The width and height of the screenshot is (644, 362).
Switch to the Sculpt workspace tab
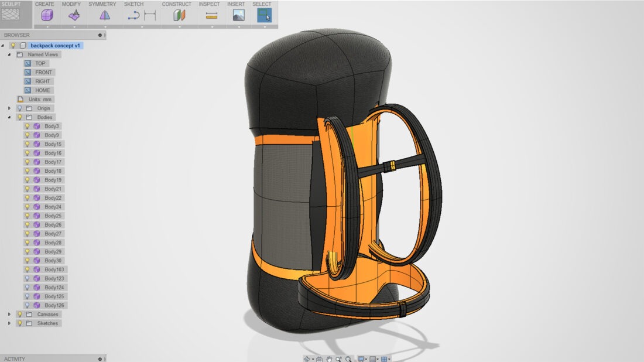click(12, 13)
